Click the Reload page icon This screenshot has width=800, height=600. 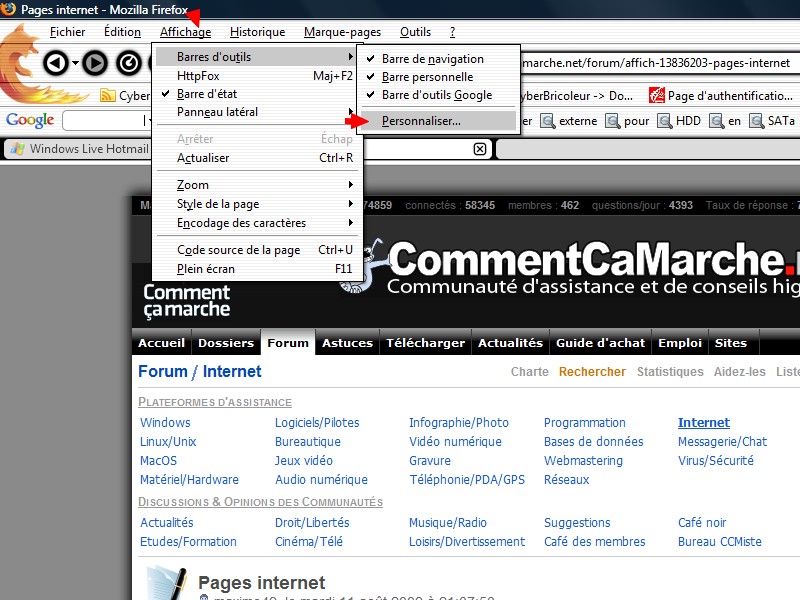tap(129, 64)
